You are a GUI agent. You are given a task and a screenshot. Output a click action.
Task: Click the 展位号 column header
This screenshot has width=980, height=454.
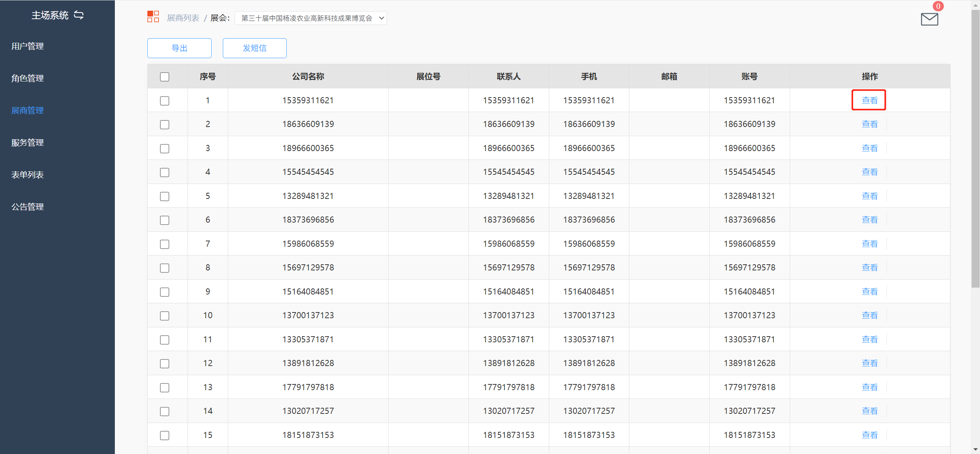(x=428, y=76)
